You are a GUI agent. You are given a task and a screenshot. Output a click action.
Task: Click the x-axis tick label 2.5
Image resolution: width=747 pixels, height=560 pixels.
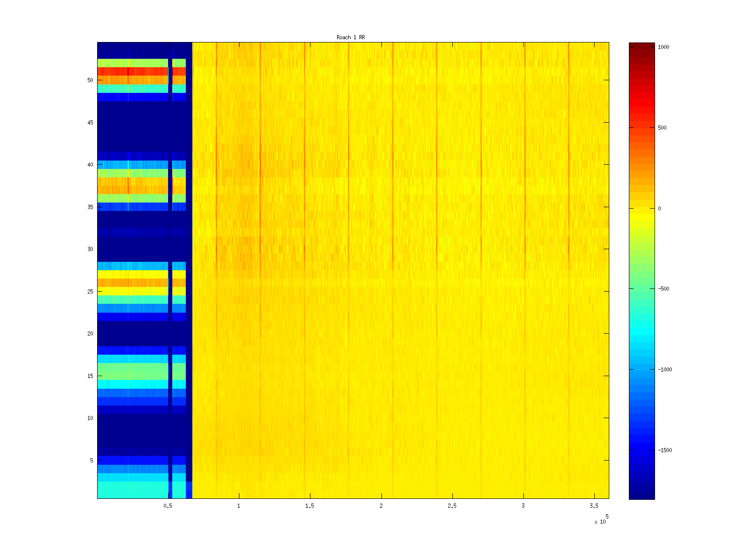[x=452, y=506]
